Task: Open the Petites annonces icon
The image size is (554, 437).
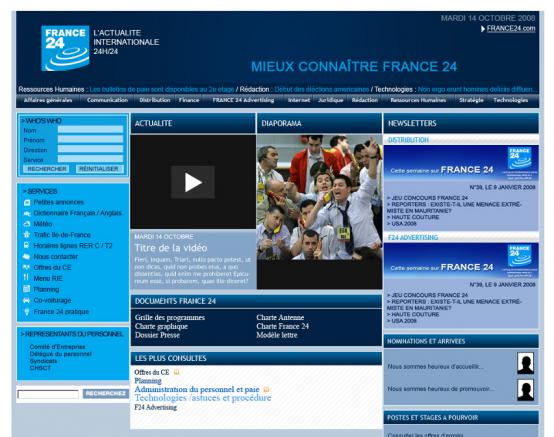Action: tap(27, 202)
